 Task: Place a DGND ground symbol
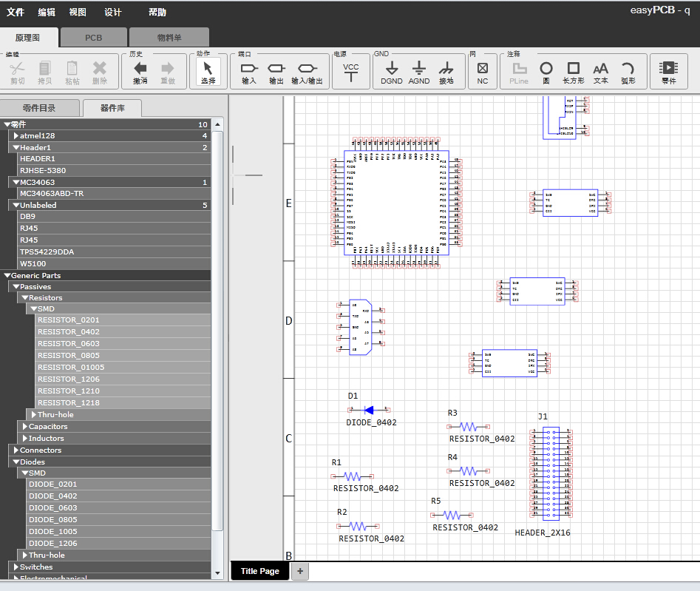point(392,68)
